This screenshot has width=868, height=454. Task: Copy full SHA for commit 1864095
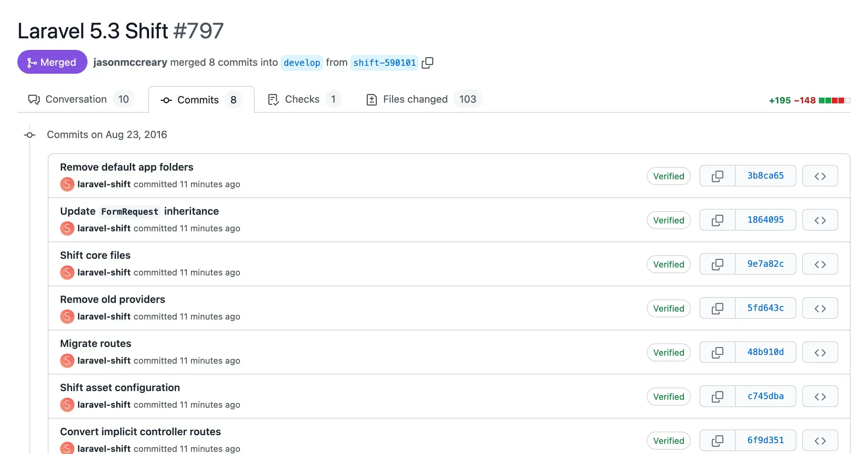point(718,220)
